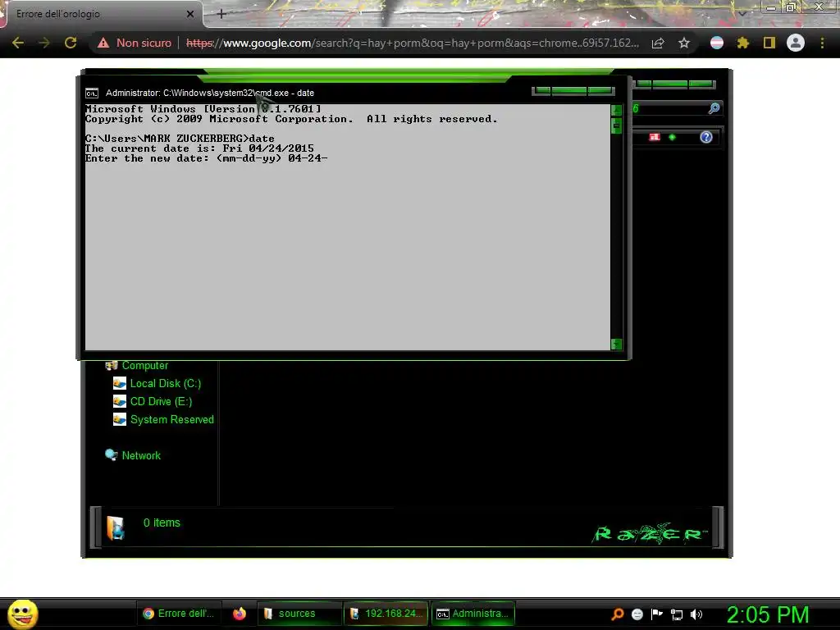This screenshot has width=840, height=630.
Task: Click the cmd.exe title bar icon
Action: (x=92, y=94)
